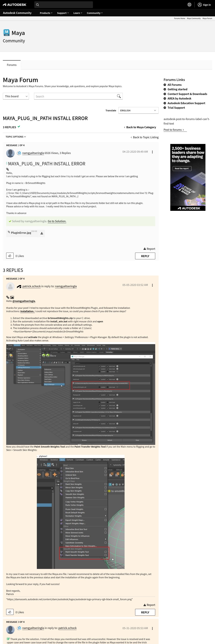Click AREA by Autodesk link
The width and height of the screenshot is (215, 644).
coord(179,98)
